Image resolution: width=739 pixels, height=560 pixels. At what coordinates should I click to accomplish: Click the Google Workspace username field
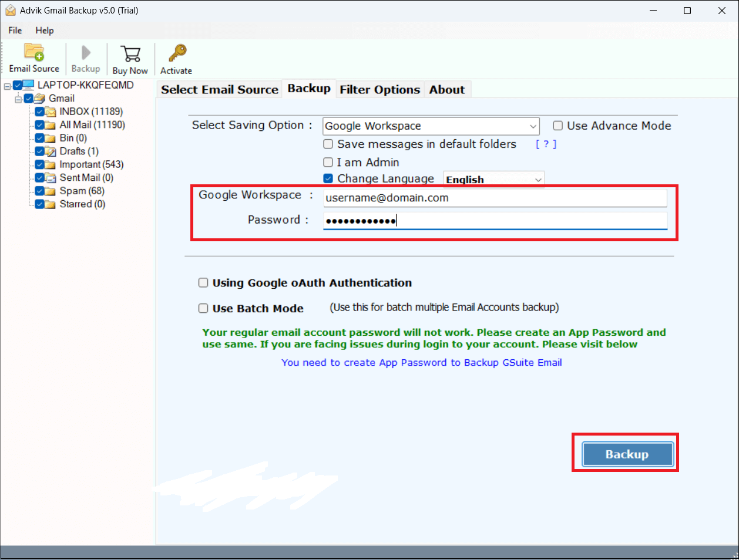[x=495, y=198]
